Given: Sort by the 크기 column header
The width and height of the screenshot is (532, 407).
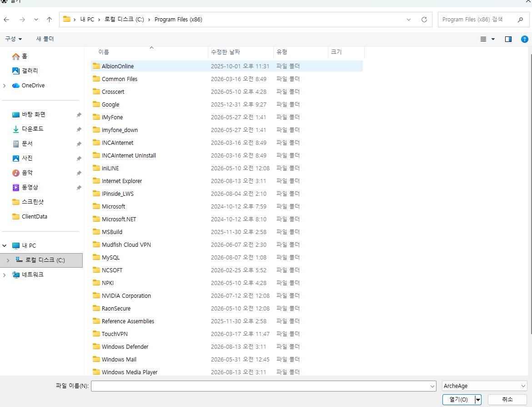Looking at the screenshot, I should (x=336, y=52).
